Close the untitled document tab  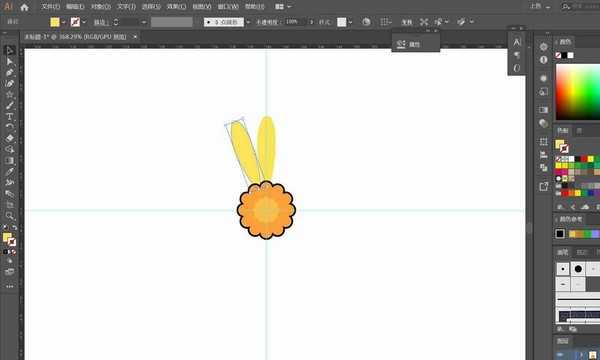(135, 37)
